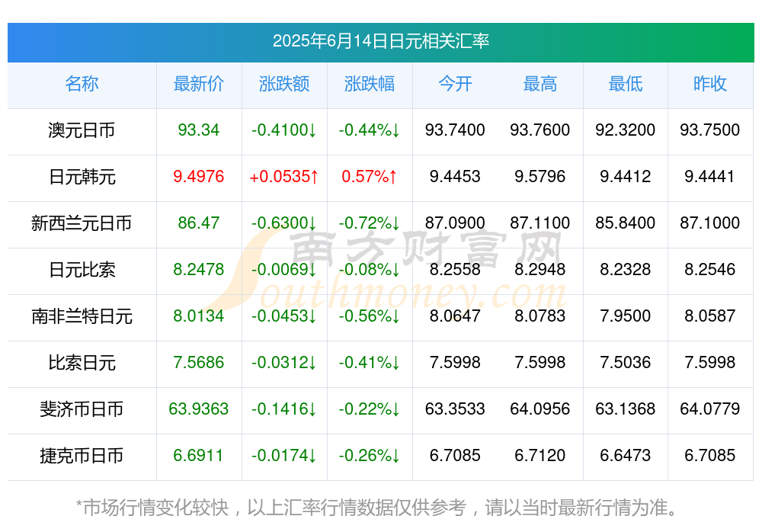Screen dimensions: 762x532
Task: Click the 最高 column header
Action: 540,84
